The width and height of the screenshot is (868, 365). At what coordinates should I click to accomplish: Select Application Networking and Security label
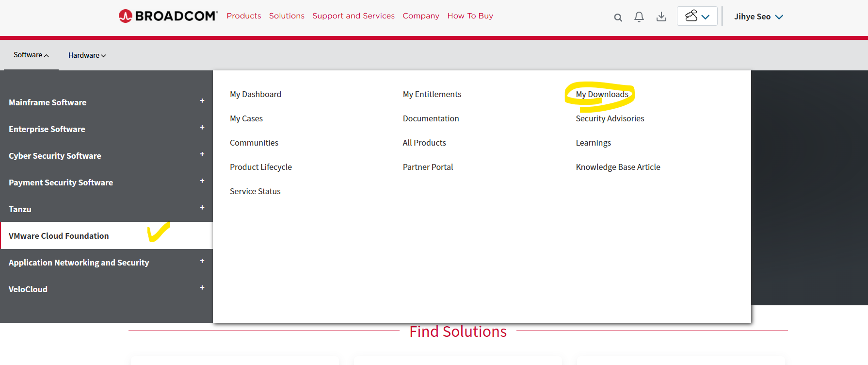click(79, 263)
